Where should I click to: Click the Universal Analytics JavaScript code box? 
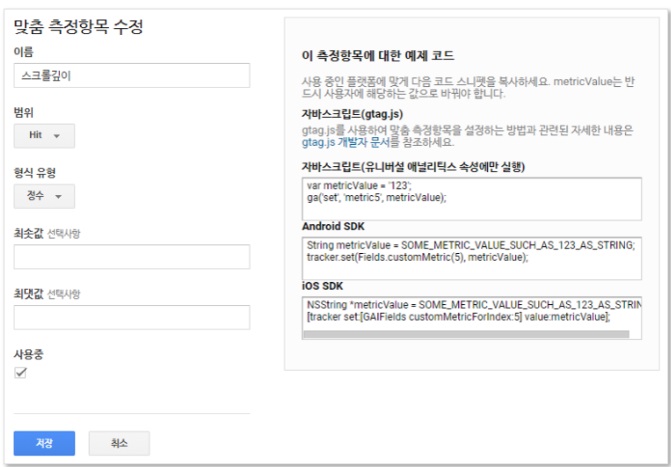coord(472,199)
